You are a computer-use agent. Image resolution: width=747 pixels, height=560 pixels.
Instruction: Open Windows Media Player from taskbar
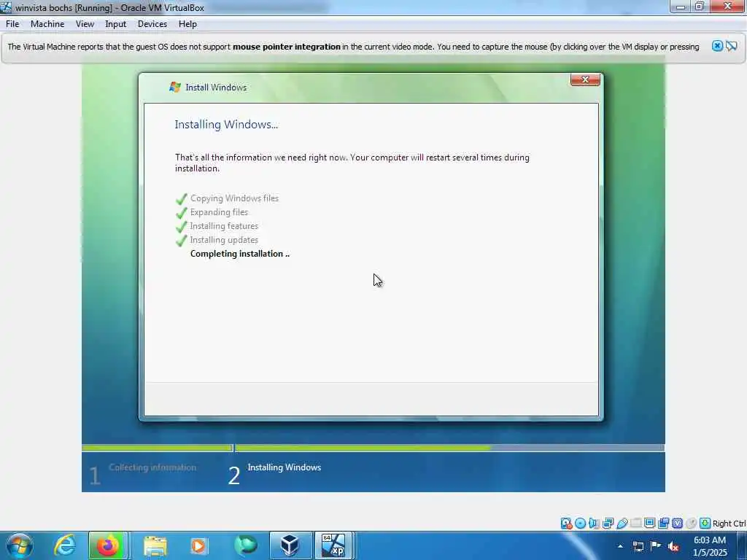click(198, 545)
